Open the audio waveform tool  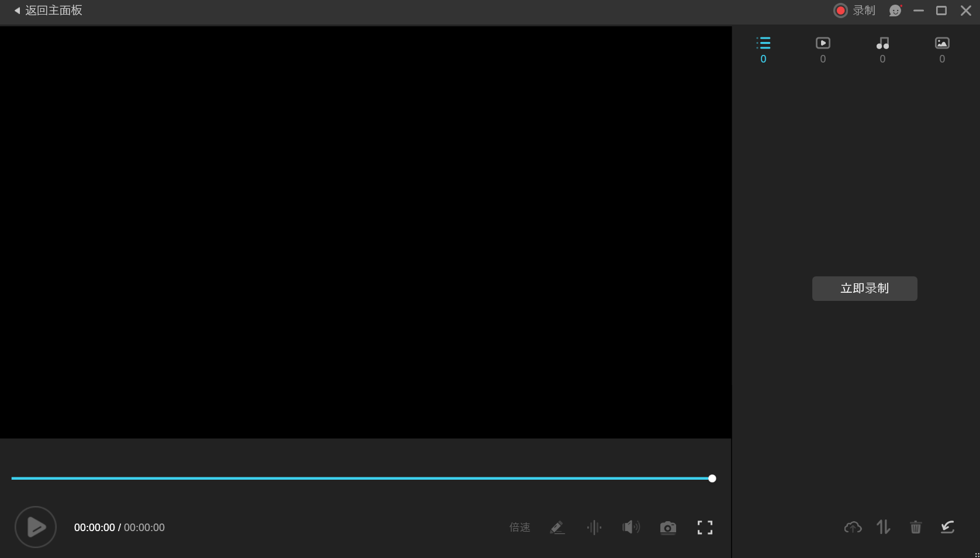pos(594,528)
